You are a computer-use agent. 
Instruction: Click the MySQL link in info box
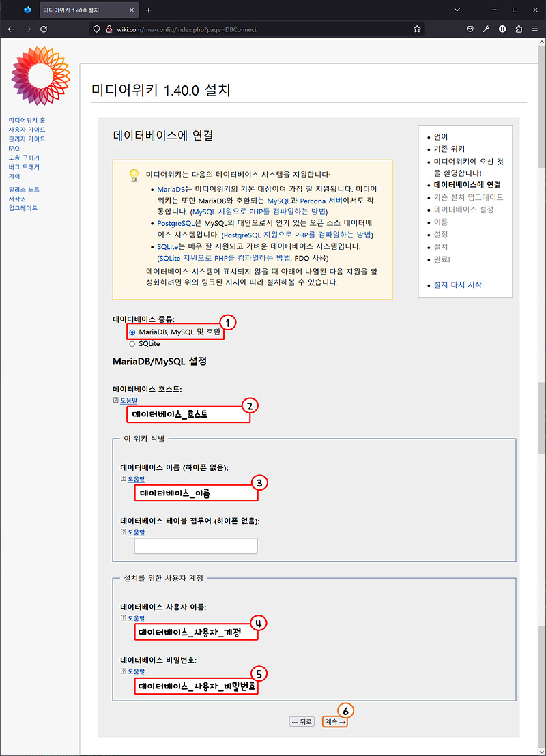tap(278, 201)
